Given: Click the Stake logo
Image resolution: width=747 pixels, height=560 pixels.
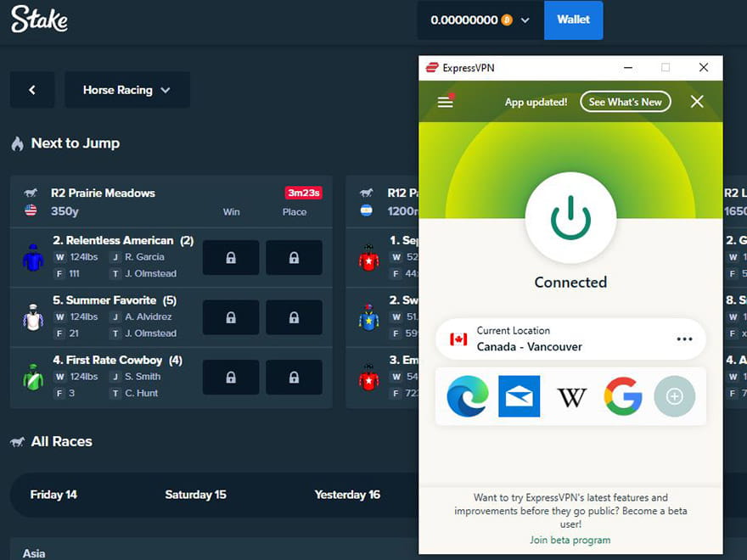Looking at the screenshot, I should pos(39,20).
